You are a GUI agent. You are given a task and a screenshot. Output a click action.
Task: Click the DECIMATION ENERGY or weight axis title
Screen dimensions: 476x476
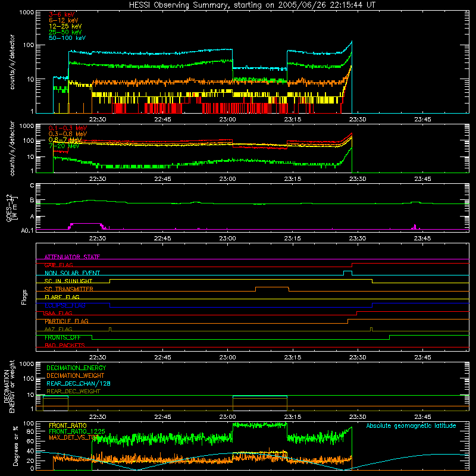point(10,386)
